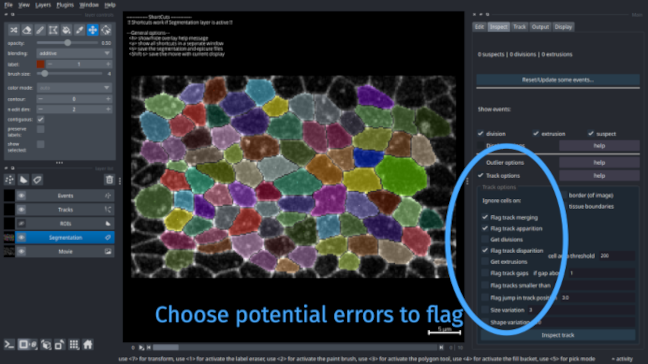This screenshot has width=648, height=364.
Task: Decrease the label value
Action: [x=50, y=64]
